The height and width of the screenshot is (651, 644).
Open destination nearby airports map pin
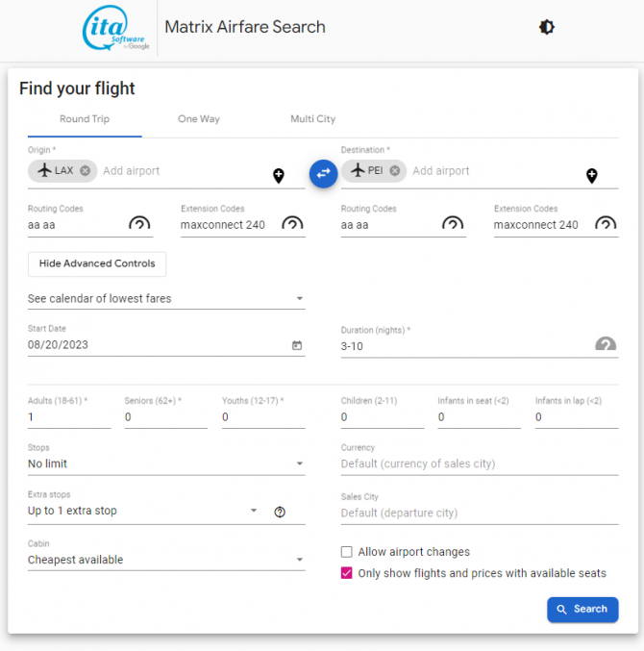coord(592,176)
